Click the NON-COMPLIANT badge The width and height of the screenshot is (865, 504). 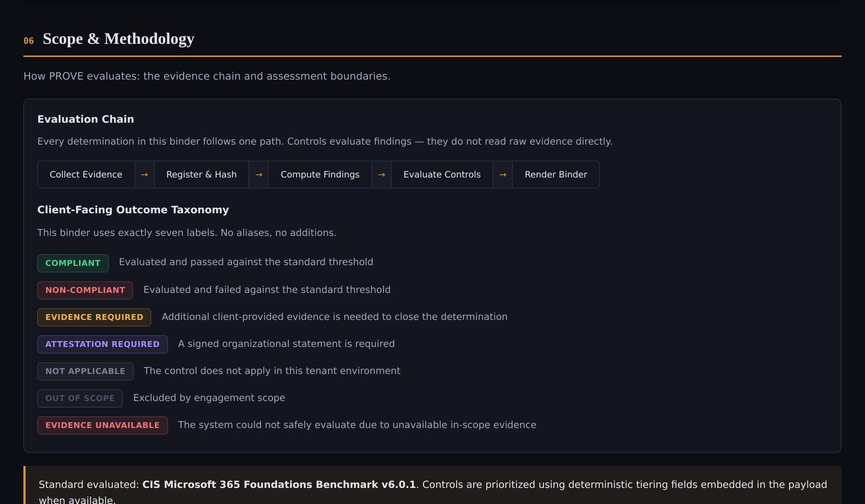tap(85, 290)
